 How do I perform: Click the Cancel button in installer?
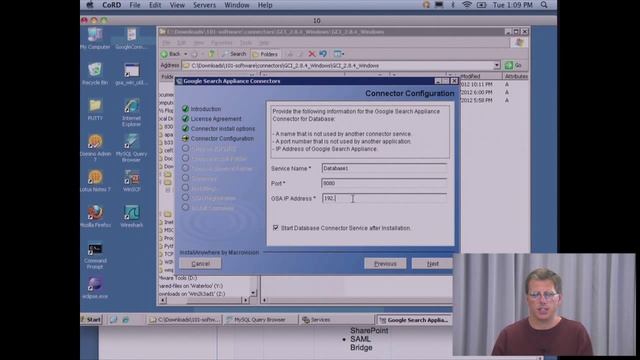pos(200,264)
